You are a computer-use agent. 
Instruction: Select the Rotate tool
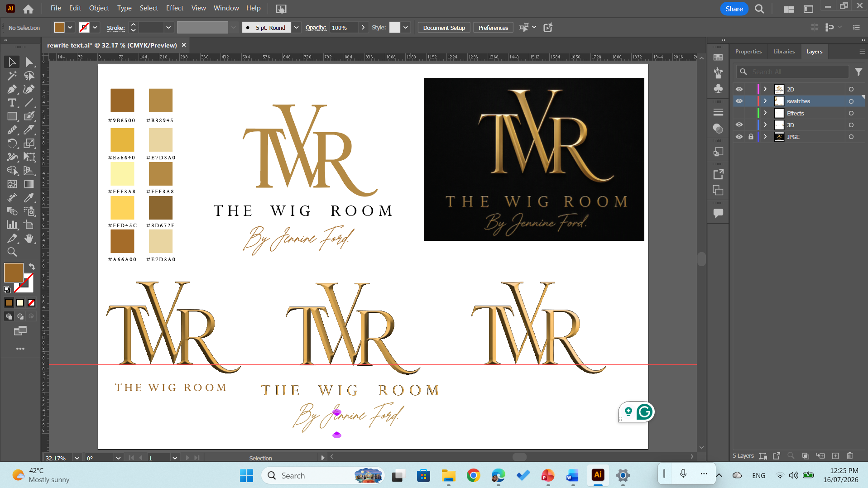click(x=12, y=144)
